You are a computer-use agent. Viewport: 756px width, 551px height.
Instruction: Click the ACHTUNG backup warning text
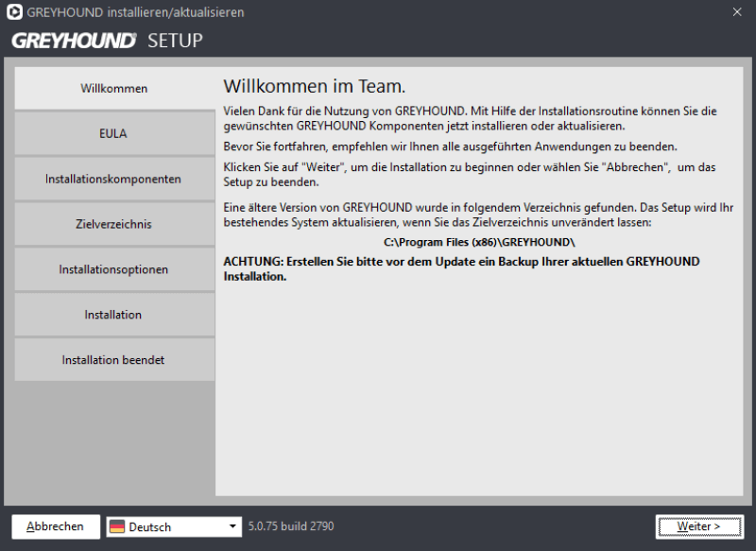pos(461,269)
